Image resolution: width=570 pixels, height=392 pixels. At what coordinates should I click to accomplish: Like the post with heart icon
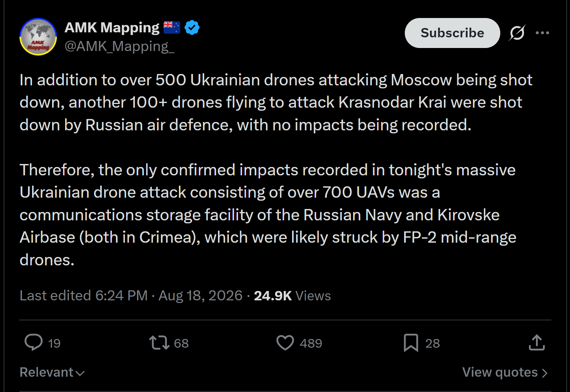[x=285, y=343]
